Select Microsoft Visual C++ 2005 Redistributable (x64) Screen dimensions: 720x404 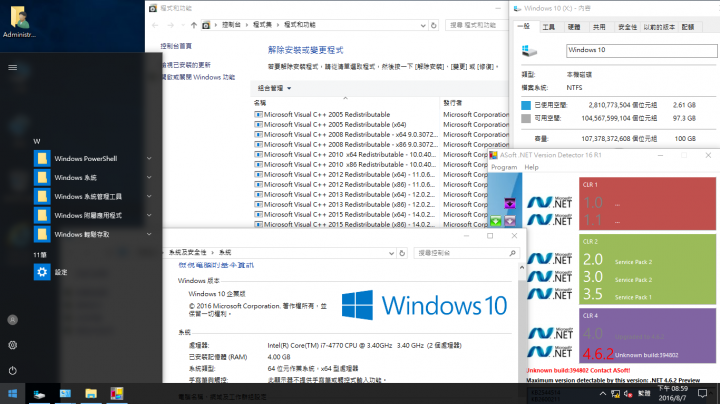[x=335, y=124]
